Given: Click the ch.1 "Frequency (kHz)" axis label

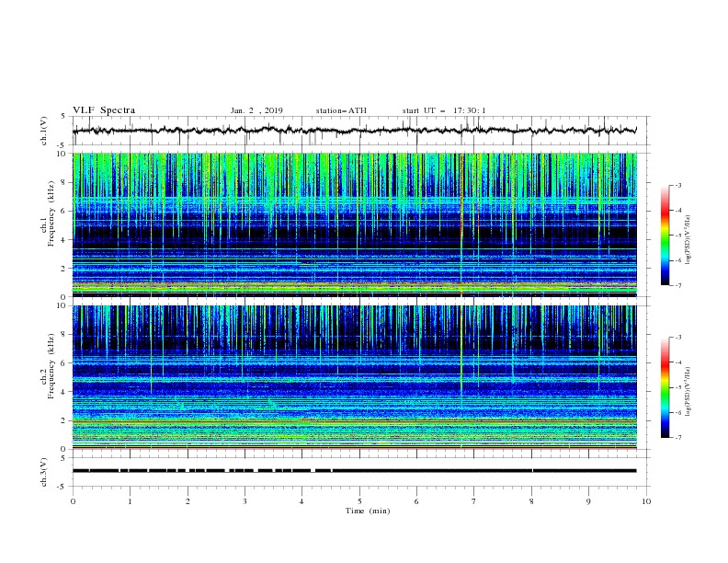Looking at the screenshot, I should point(51,213).
